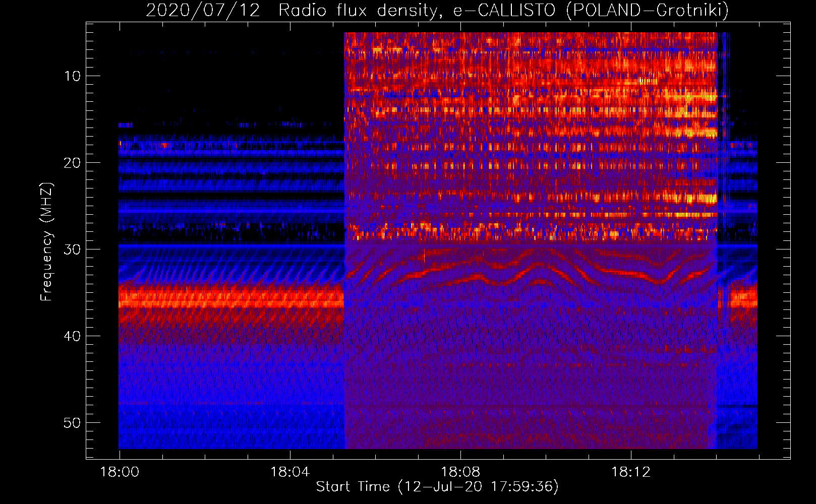Click the 18:04 time tick label
The image size is (816, 504).
(x=290, y=472)
